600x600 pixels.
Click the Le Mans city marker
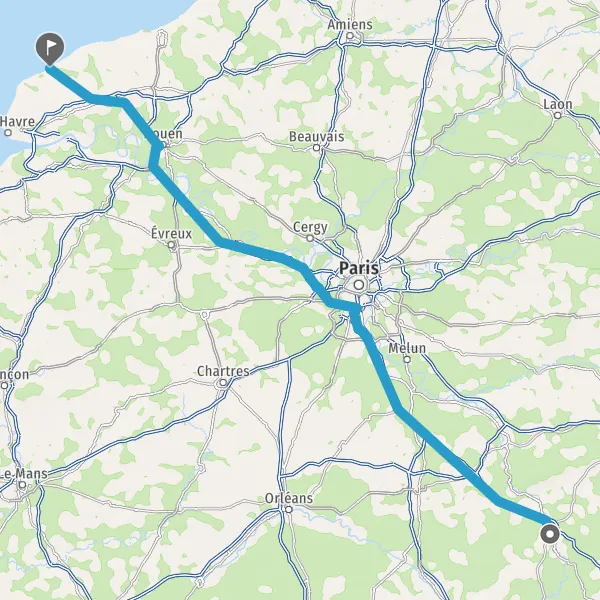pyautogui.click(x=23, y=485)
